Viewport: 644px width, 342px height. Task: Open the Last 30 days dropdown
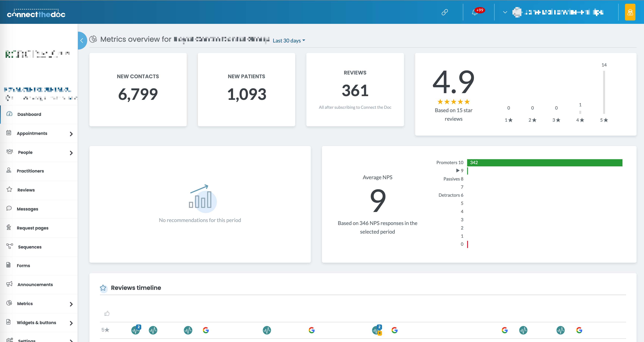tap(289, 40)
